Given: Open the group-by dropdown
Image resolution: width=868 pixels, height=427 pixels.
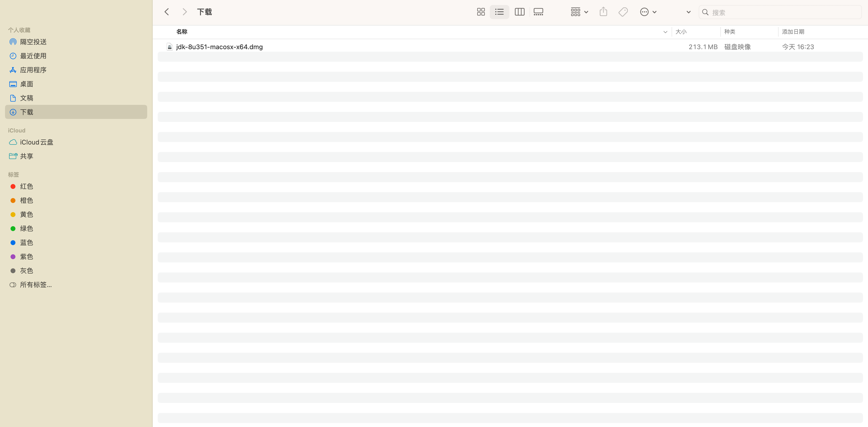Looking at the screenshot, I should tap(579, 12).
